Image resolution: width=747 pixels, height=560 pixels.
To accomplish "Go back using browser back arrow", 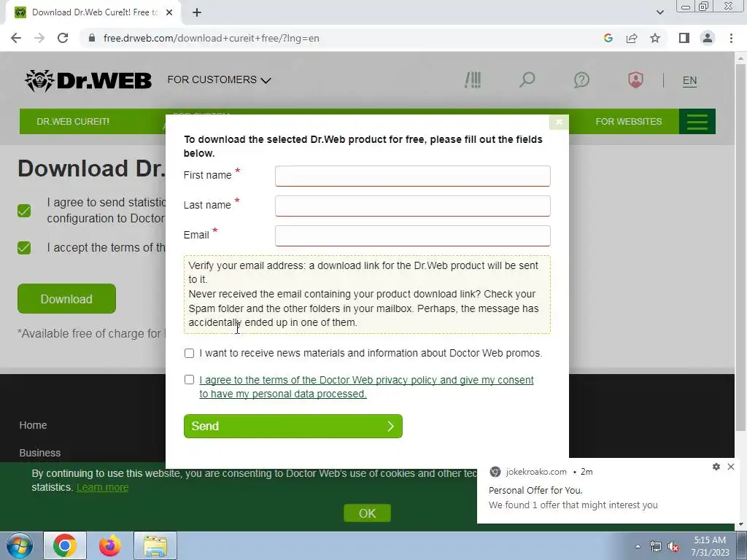I will (16, 38).
